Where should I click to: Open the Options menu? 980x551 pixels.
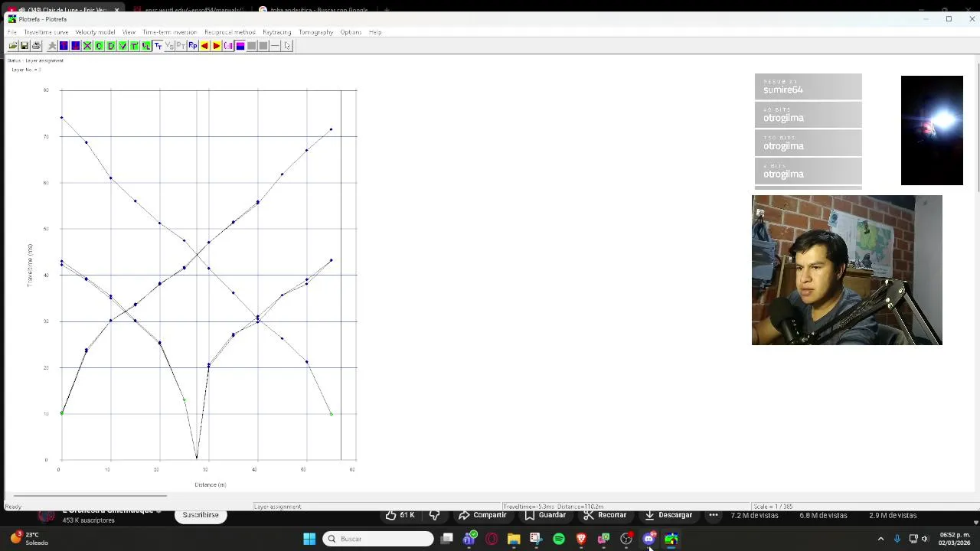(351, 32)
